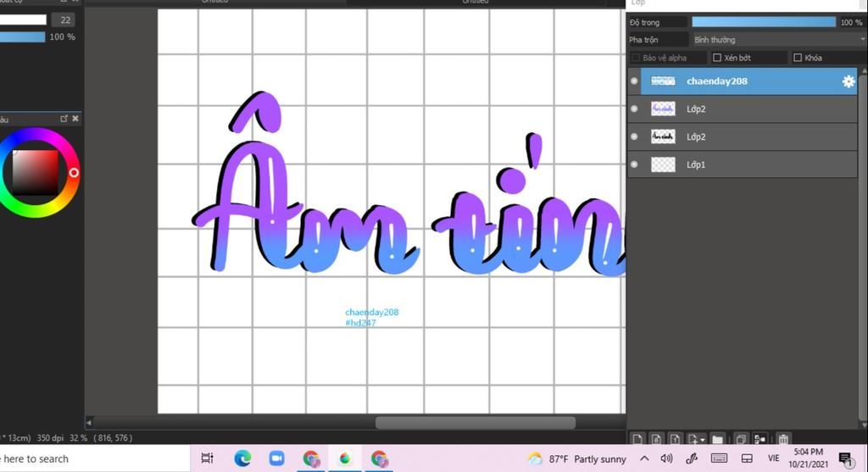Add a new 1-bit layer

(675, 439)
